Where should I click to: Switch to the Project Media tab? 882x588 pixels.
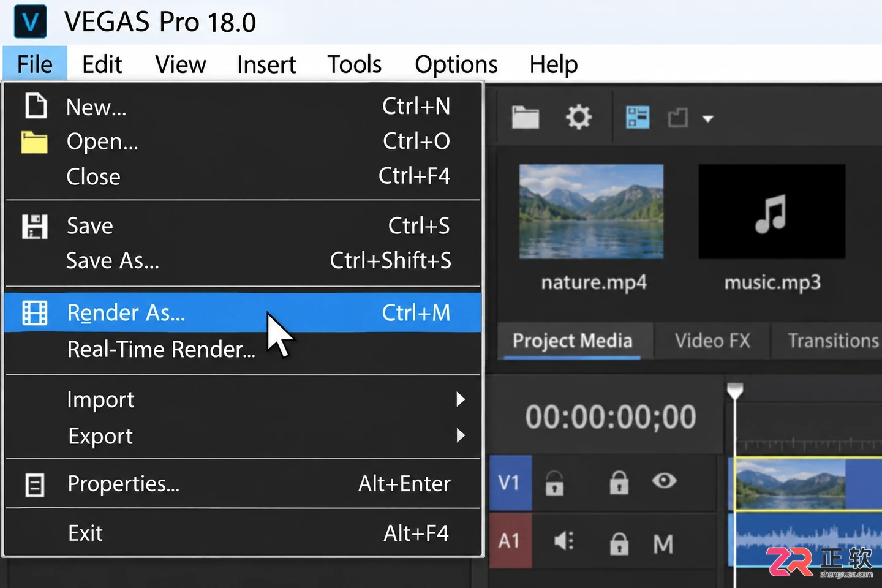pyautogui.click(x=573, y=341)
